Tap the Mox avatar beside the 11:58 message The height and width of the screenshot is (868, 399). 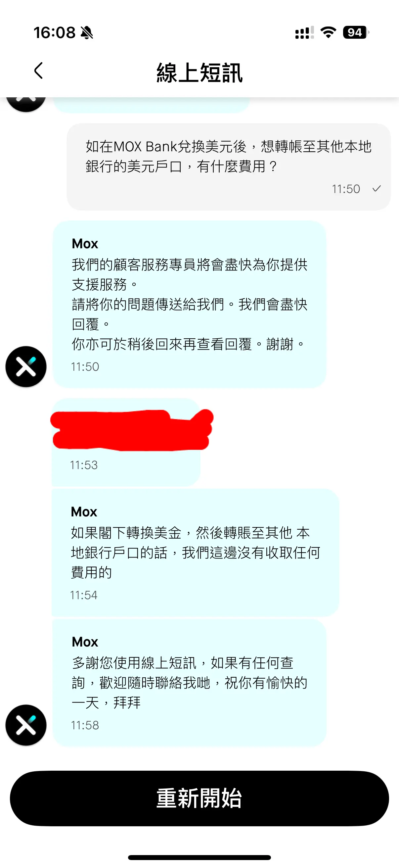[x=26, y=725]
